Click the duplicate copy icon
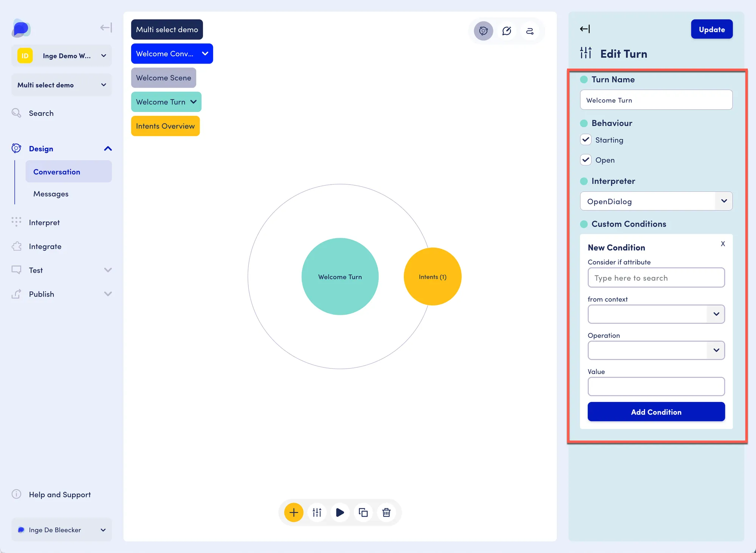 [x=363, y=512]
